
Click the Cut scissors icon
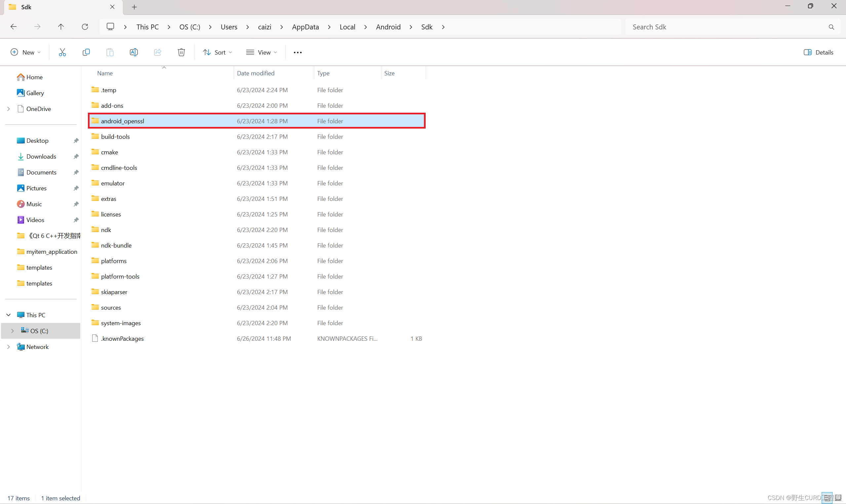[62, 52]
